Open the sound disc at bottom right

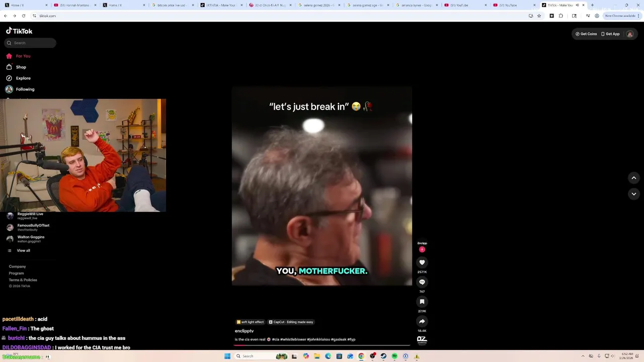pos(422,340)
